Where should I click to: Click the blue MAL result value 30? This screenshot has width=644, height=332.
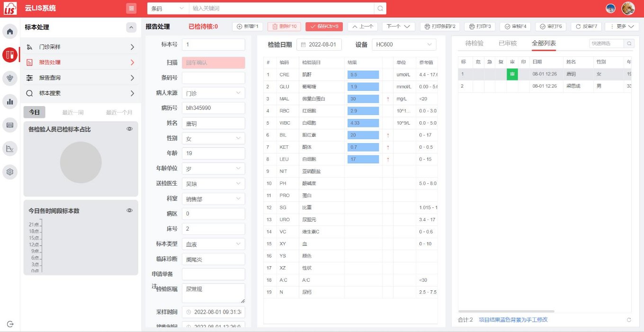(x=363, y=99)
